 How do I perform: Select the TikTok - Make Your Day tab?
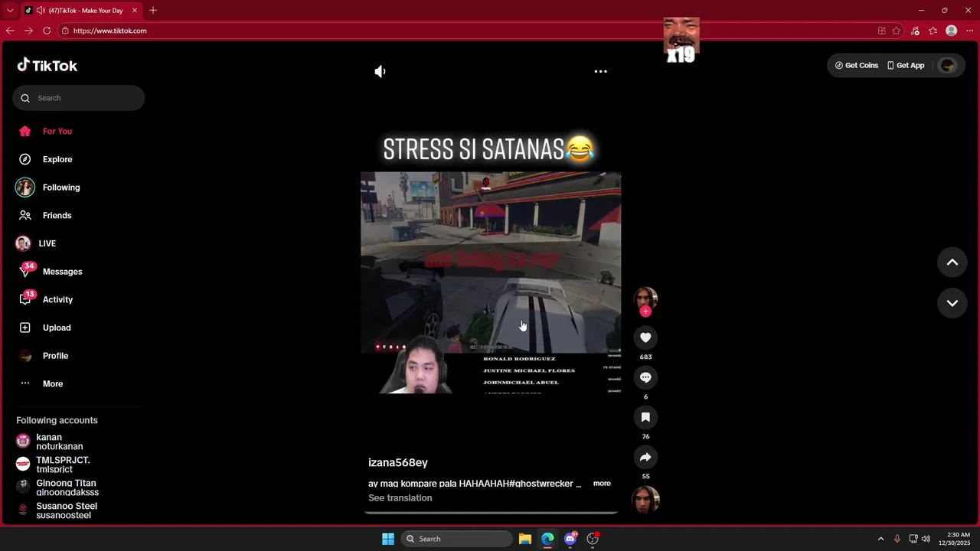tap(82, 11)
